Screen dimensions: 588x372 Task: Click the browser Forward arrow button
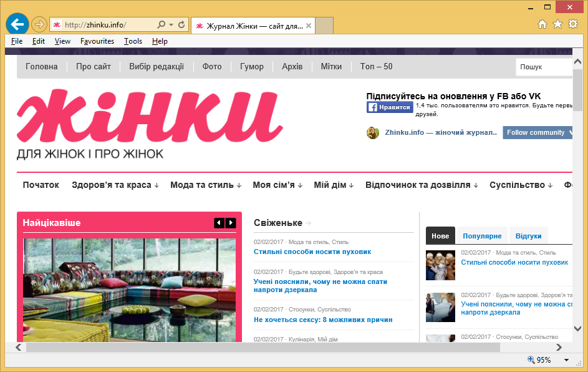point(39,25)
